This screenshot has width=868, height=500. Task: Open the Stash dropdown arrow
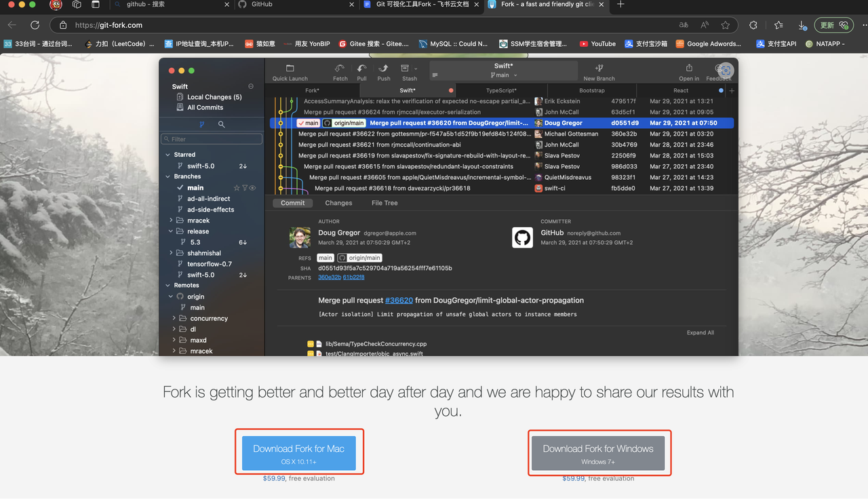pyautogui.click(x=416, y=69)
